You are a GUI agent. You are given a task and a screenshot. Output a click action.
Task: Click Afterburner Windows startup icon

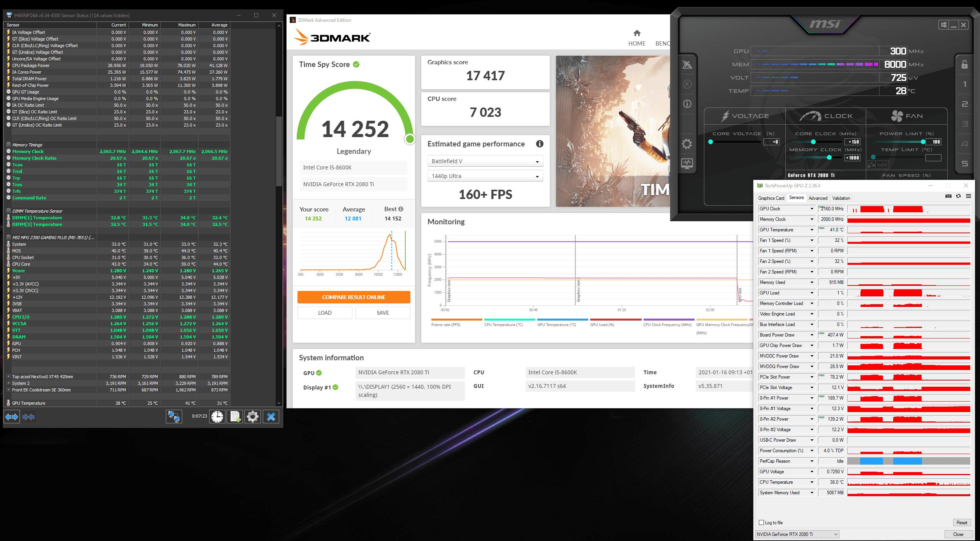click(943, 25)
